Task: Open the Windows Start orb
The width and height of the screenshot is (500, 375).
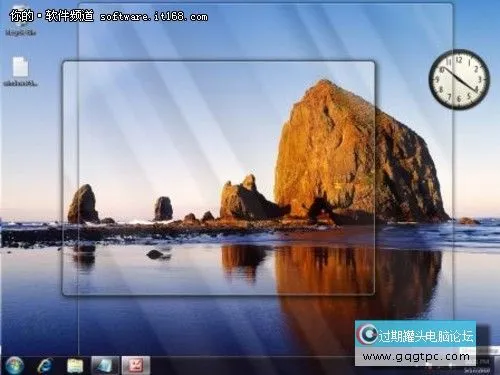Action: [14, 365]
